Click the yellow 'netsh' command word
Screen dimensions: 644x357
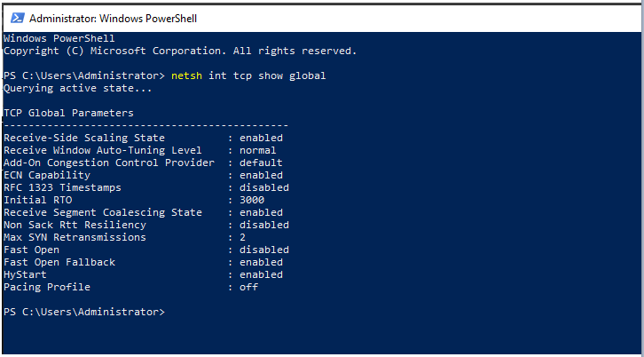(187, 76)
